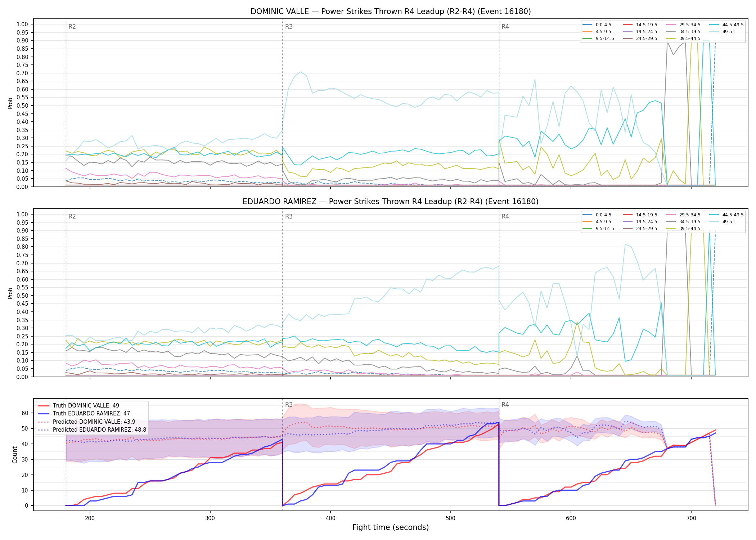Click the R3 round marker in the Eduardo Ramirez chart
Screen dimensions: 756x540
[x=289, y=216]
